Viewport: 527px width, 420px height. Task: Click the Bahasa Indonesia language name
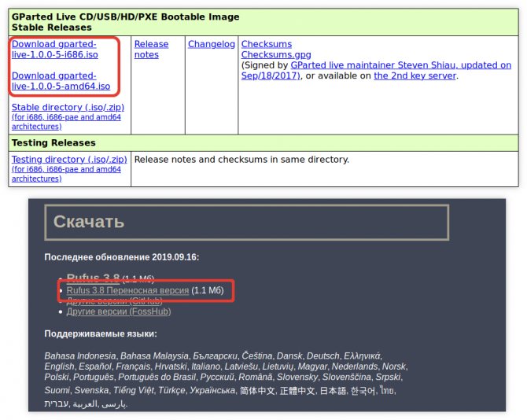pyautogui.click(x=80, y=356)
